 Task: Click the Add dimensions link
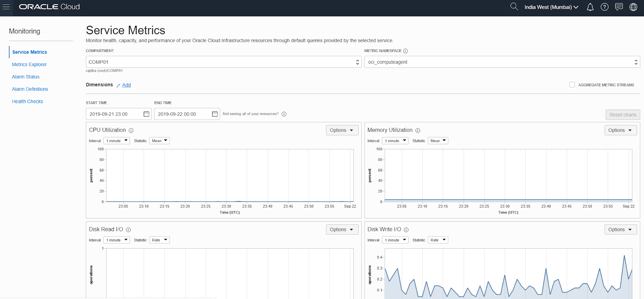tap(126, 85)
